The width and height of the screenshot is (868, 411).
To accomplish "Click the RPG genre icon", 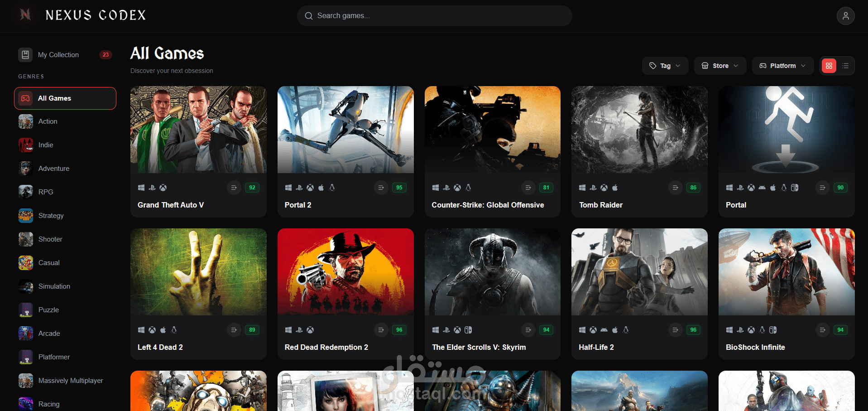I will (x=26, y=192).
